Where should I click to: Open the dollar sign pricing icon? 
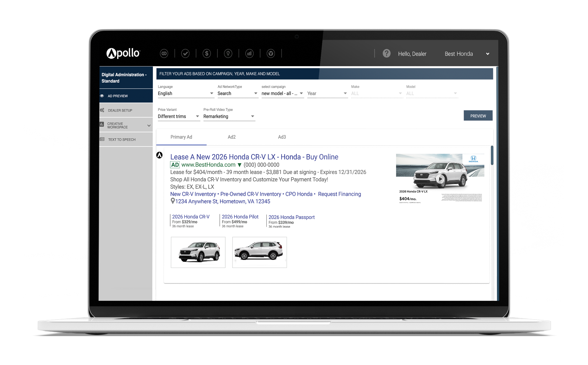[x=207, y=53]
